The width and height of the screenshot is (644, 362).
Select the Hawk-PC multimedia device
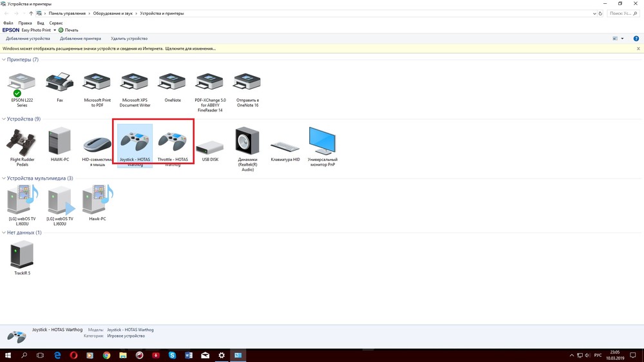point(97,203)
